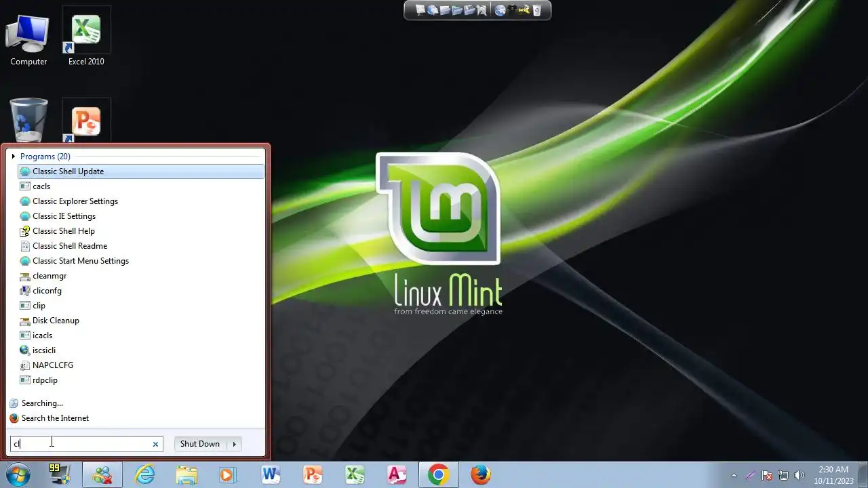Viewport: 868px width, 488px height.
Task: Open Classic Explorer Settings
Action: coord(140,201)
